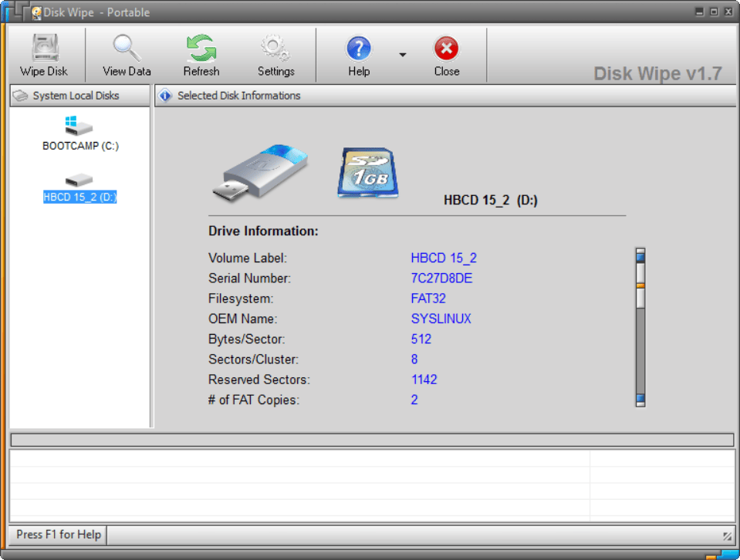Click the drive info scrollbar thumb

640,285
